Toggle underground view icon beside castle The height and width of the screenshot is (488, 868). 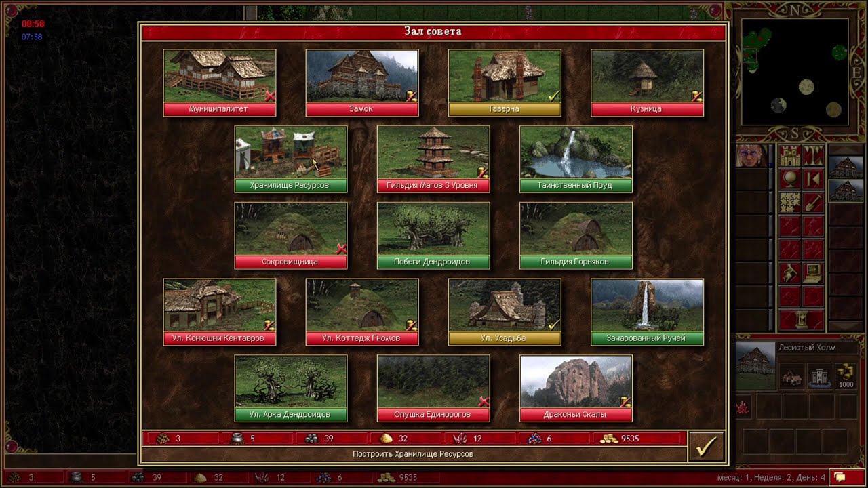tap(813, 156)
